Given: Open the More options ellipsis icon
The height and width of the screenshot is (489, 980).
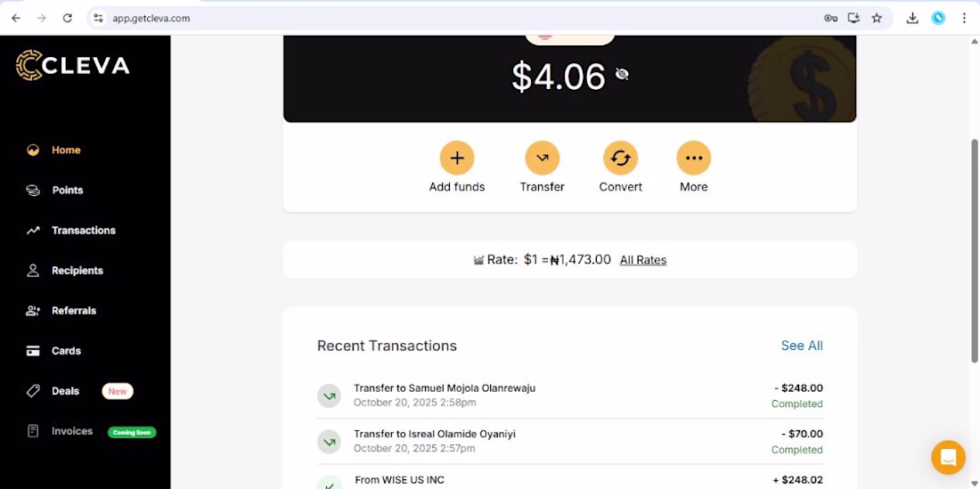Looking at the screenshot, I should (x=694, y=158).
